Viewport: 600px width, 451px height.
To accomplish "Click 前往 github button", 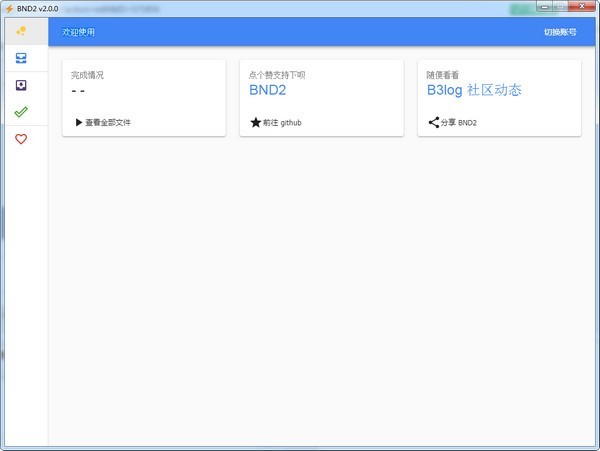I will coord(282,122).
